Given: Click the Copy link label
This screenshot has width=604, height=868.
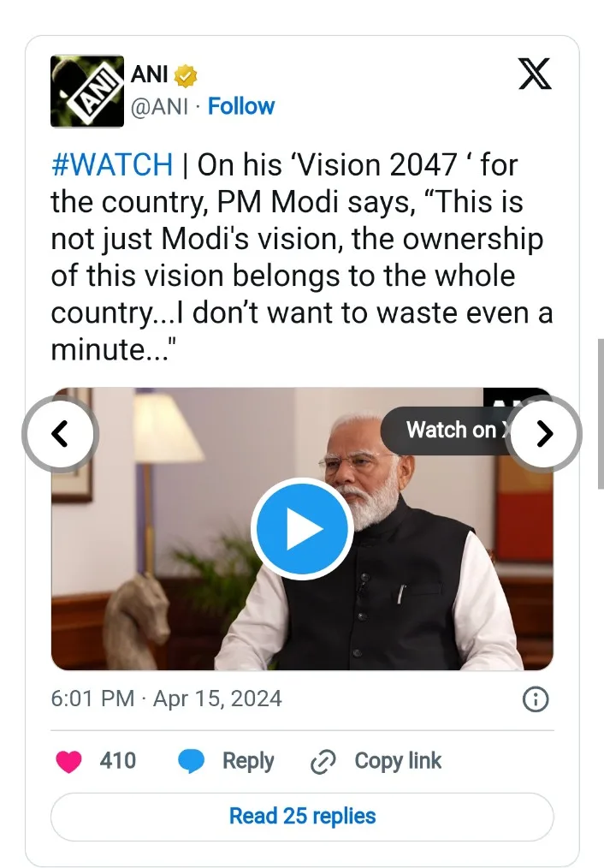Looking at the screenshot, I should pos(398,761).
